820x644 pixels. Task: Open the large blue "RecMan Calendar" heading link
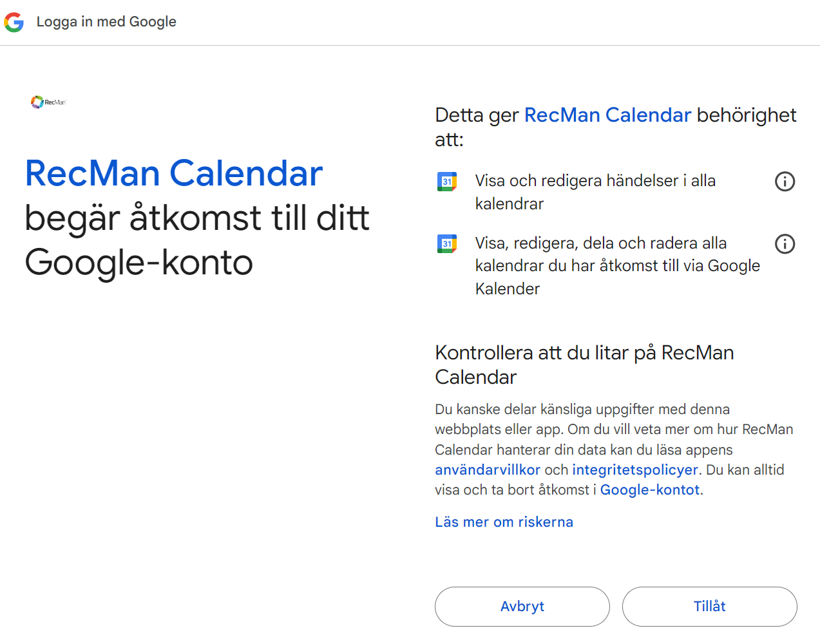[174, 174]
